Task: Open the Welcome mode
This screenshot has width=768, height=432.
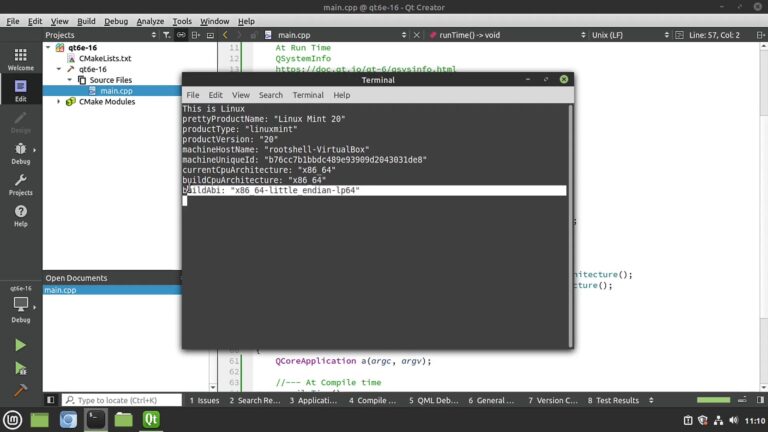Action: coord(21,59)
